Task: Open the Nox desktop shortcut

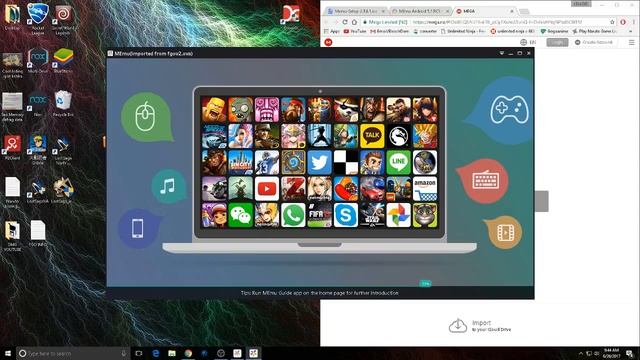Action: point(38,104)
